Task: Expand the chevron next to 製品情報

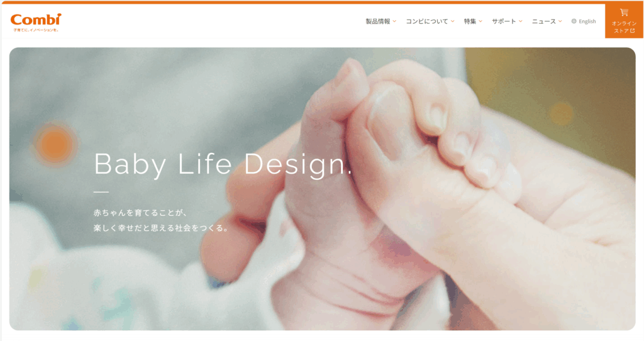Action: click(394, 21)
